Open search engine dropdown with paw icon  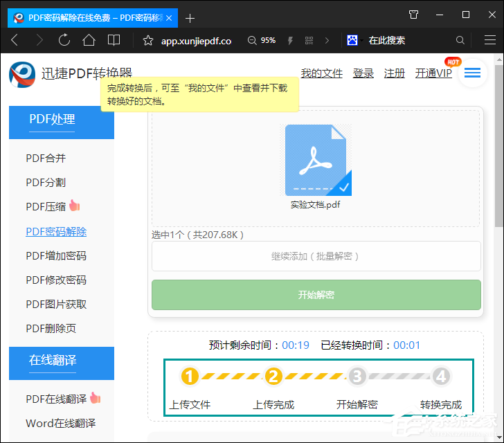[355, 41]
